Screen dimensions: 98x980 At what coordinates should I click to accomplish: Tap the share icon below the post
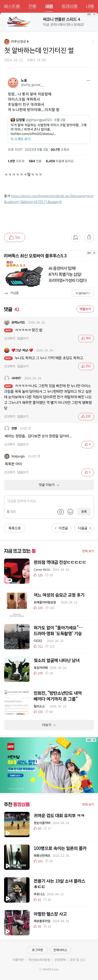coord(89,237)
